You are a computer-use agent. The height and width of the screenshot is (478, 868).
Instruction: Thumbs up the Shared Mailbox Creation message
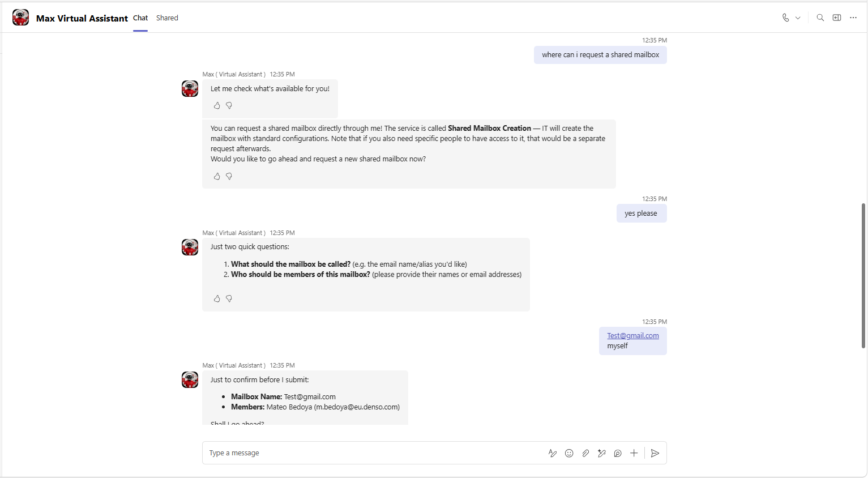(217, 176)
